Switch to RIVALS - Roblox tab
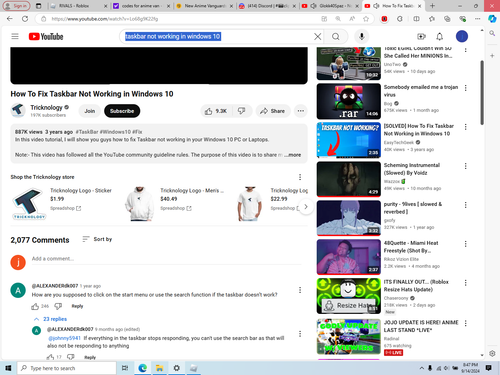Image resolution: width=500 pixels, height=375 pixels. pos(79,6)
